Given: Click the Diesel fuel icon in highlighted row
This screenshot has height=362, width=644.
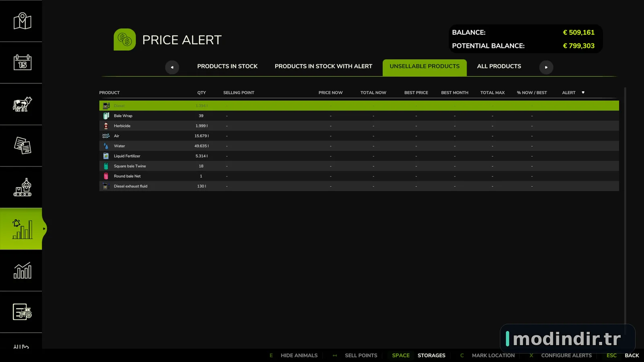Looking at the screenshot, I should coord(106,106).
